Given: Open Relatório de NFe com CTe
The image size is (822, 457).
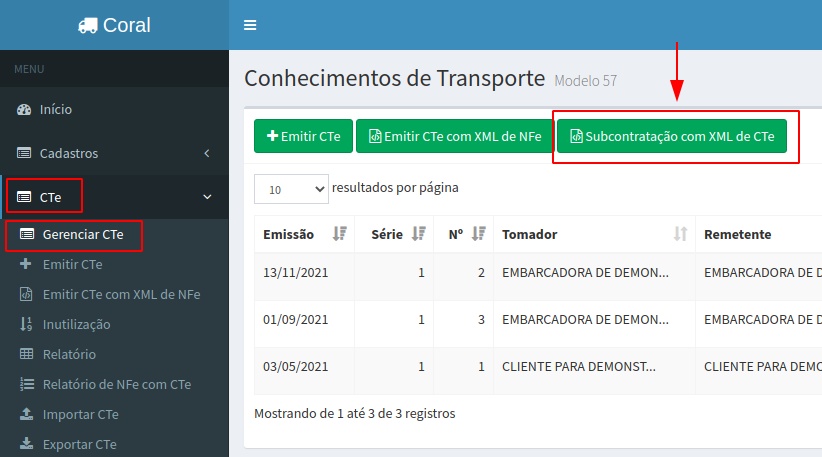Looking at the screenshot, I should (x=116, y=385).
